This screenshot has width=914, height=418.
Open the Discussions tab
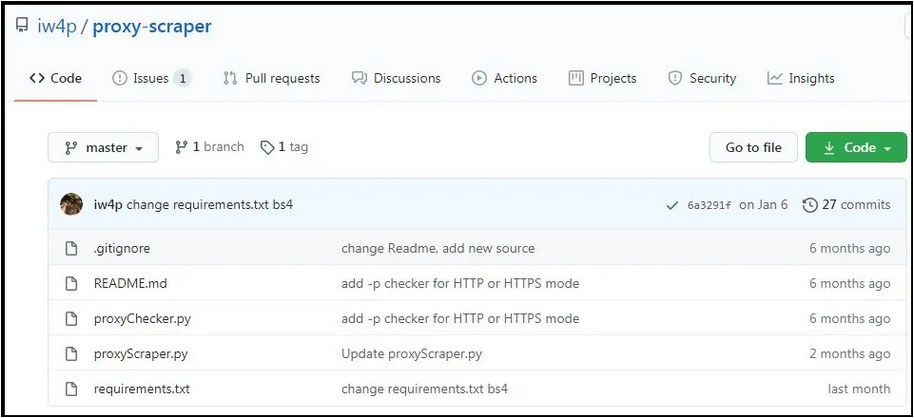click(396, 78)
